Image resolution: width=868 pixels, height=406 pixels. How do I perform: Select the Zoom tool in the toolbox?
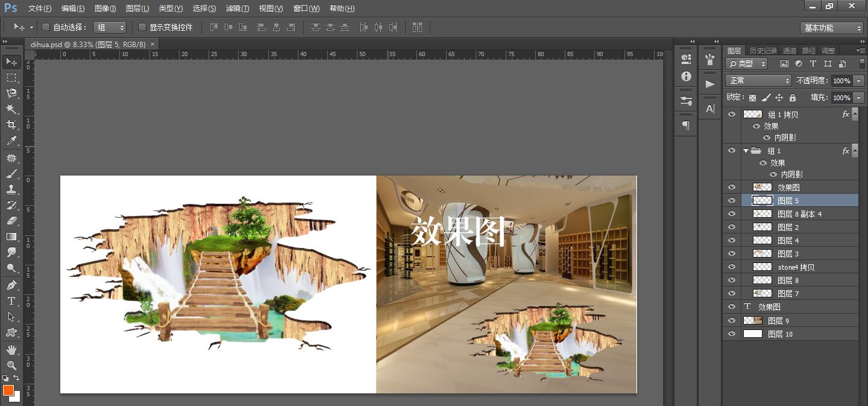(x=11, y=365)
